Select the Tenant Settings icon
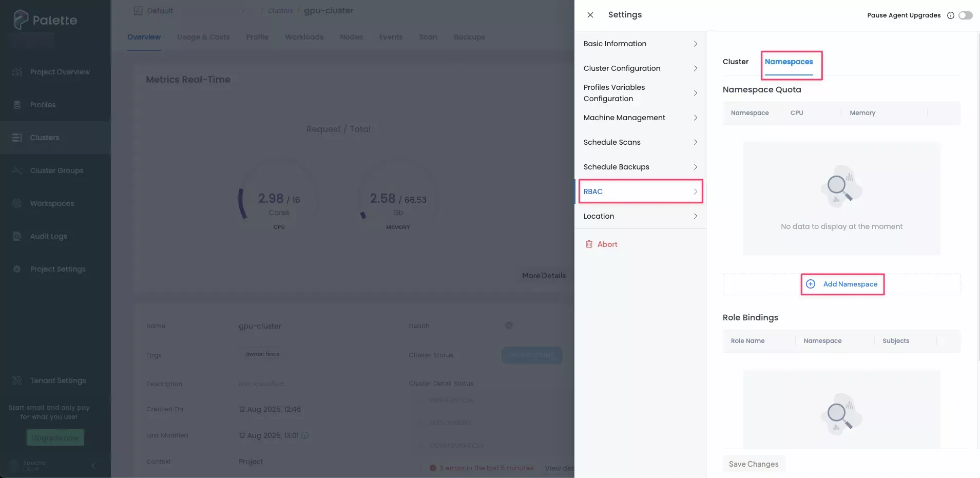The width and height of the screenshot is (980, 478). (x=17, y=380)
